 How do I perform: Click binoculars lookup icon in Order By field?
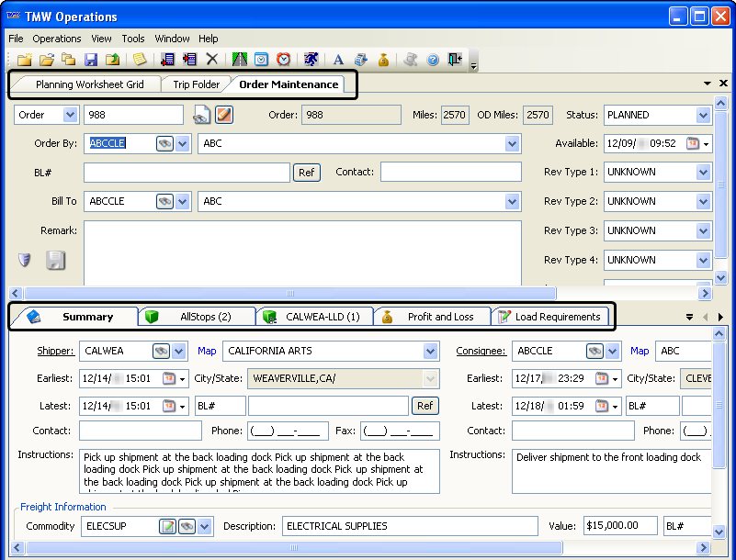(164, 143)
